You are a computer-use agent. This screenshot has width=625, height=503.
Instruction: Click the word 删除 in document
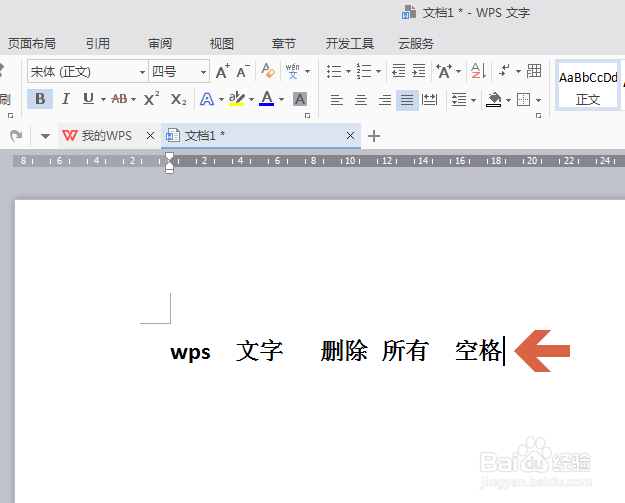click(344, 351)
